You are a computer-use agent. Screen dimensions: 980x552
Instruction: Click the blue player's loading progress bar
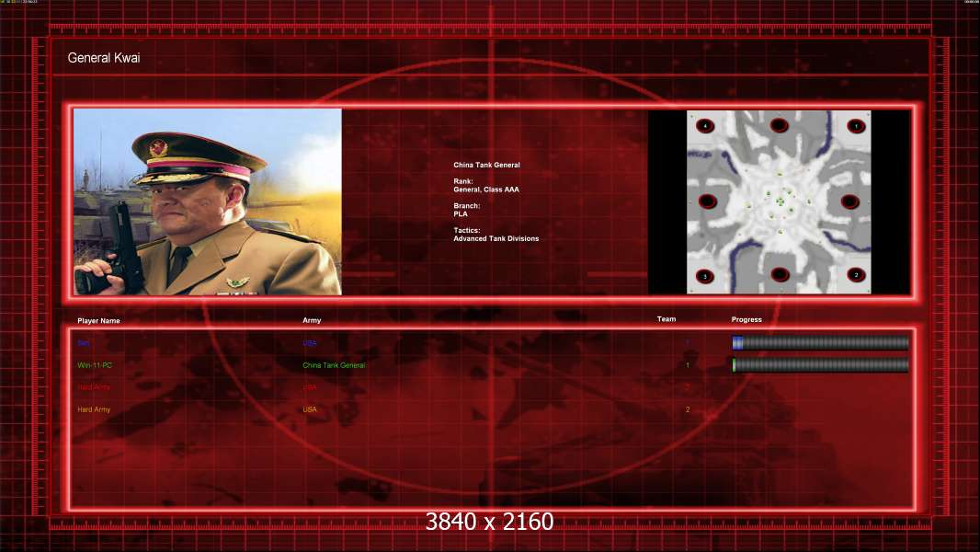pos(820,342)
